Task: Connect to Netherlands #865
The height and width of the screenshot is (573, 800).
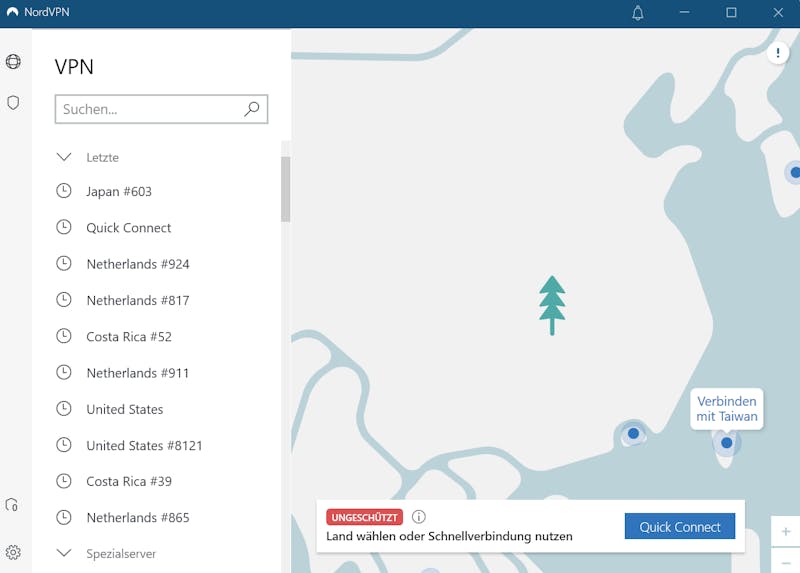Action: (138, 517)
